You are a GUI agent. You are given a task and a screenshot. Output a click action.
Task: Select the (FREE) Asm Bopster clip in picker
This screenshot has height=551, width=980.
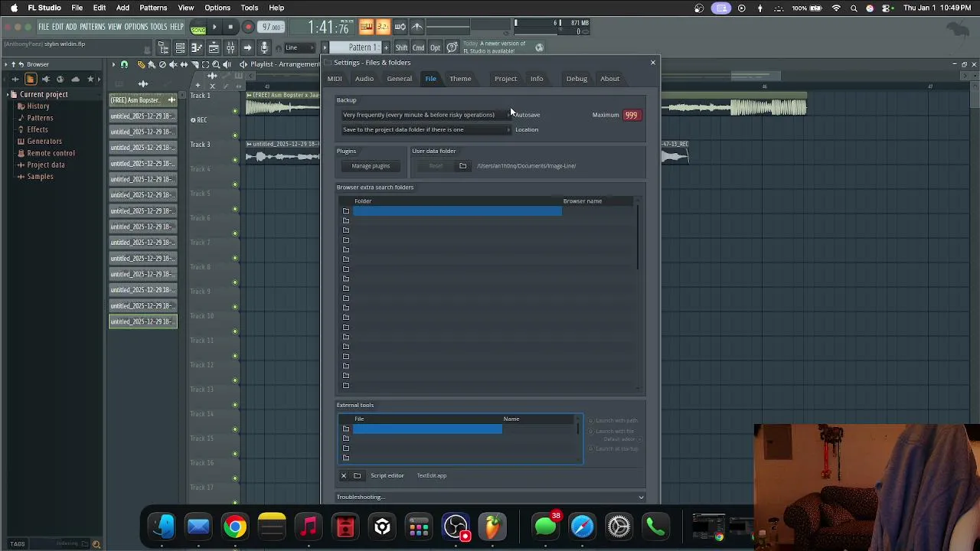[142, 100]
